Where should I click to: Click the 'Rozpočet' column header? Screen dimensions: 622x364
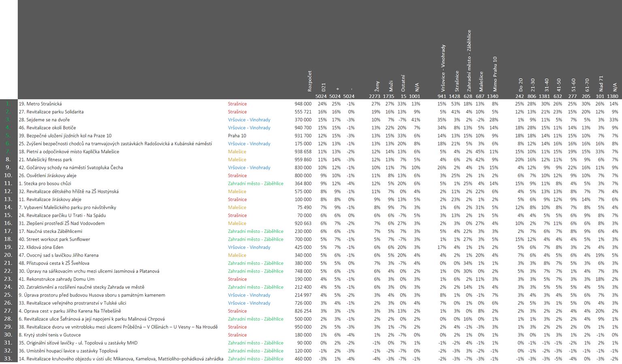pos(310,81)
